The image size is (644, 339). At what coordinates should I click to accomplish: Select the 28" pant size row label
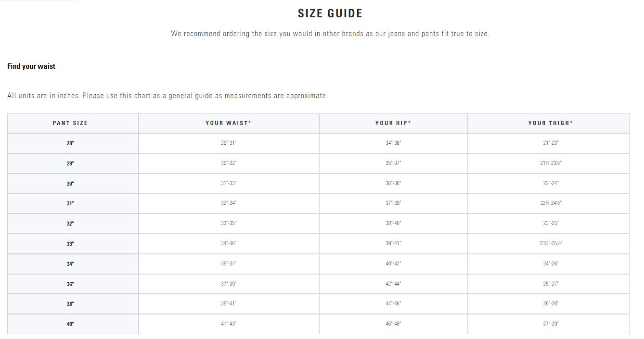coord(70,143)
